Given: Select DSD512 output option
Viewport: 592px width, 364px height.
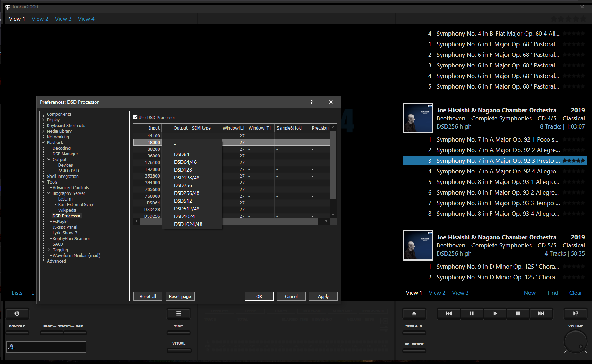Looking at the screenshot, I should [192, 201].
